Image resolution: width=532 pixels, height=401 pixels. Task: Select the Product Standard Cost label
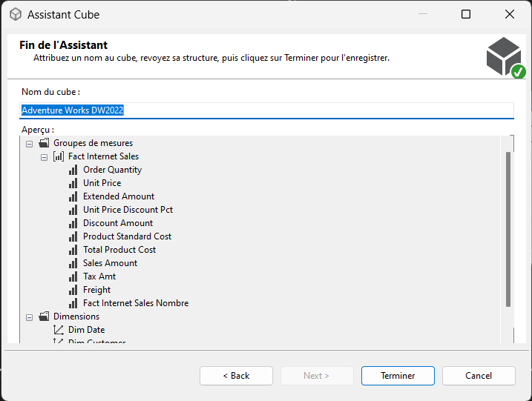coord(127,236)
